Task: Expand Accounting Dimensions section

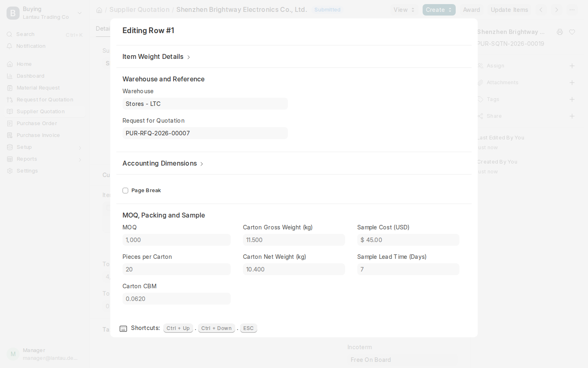Action: click(163, 163)
